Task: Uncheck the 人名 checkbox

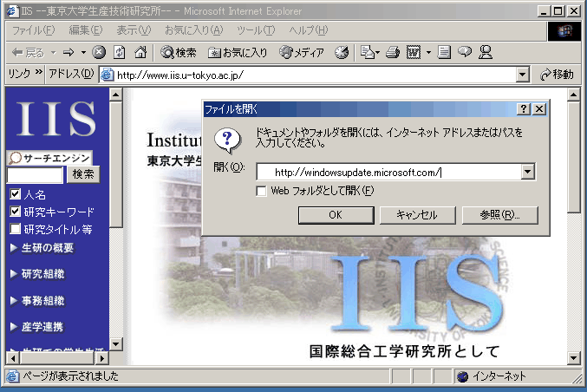Action: (x=15, y=194)
